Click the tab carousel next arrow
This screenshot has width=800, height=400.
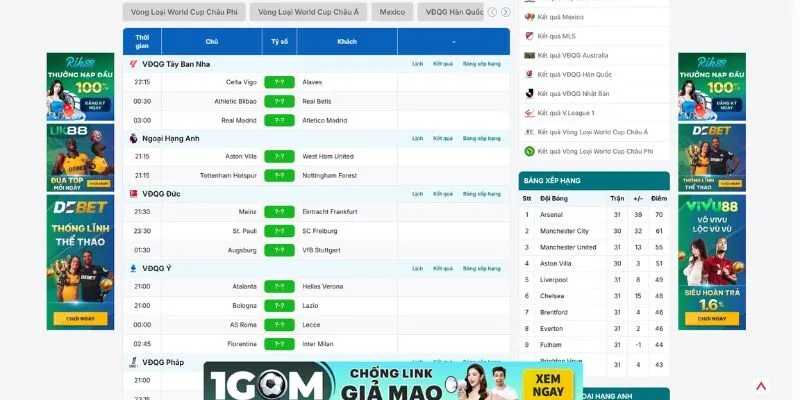(506, 12)
